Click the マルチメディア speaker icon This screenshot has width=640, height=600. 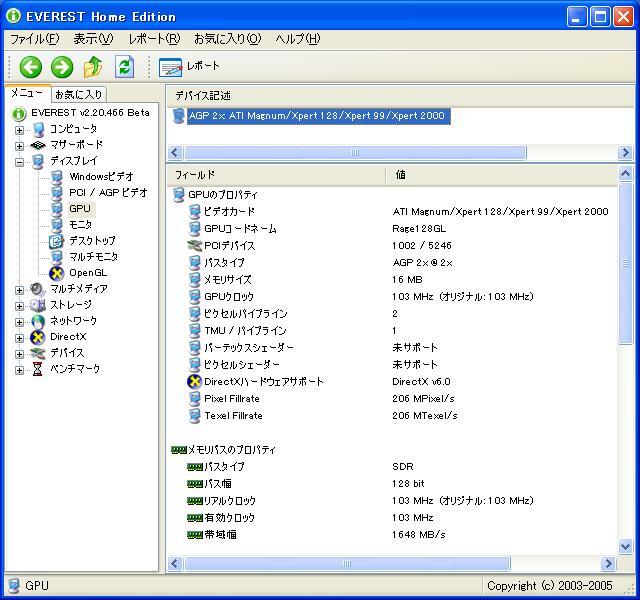point(38,289)
